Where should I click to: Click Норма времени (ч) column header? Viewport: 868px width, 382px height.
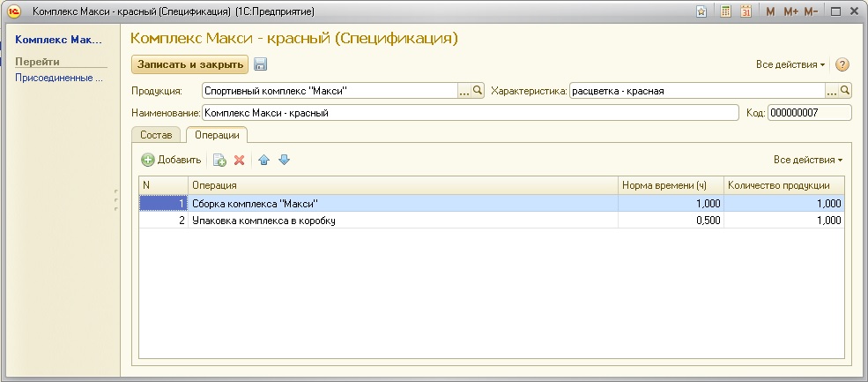(x=671, y=186)
